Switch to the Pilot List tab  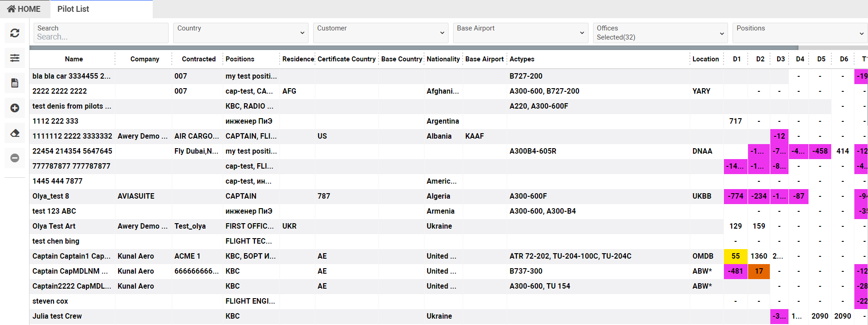(73, 9)
